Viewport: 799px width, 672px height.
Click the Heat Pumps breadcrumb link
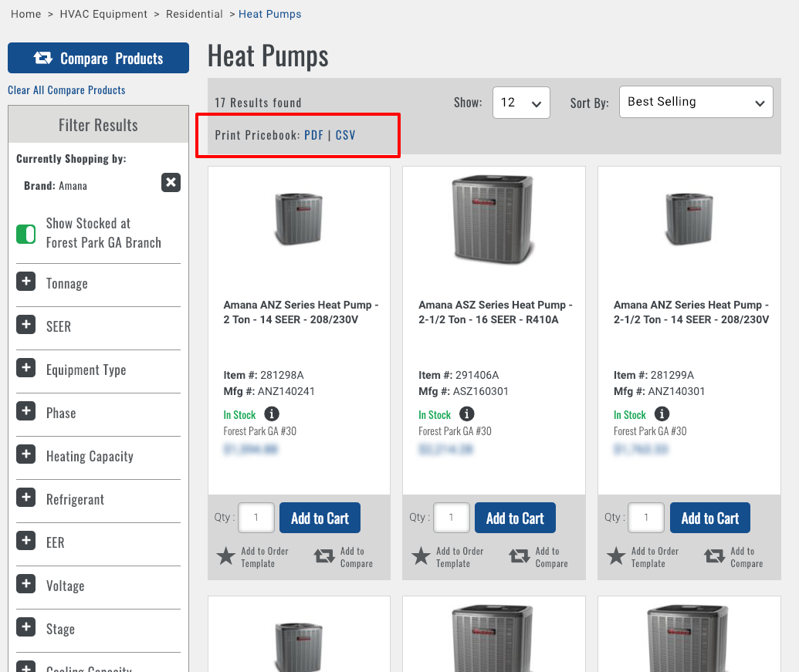(269, 14)
